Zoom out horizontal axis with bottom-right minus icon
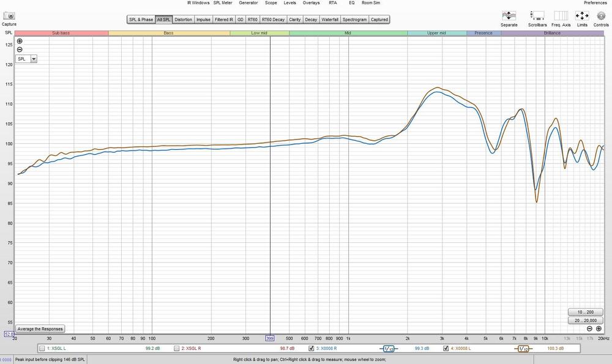 coord(589,329)
